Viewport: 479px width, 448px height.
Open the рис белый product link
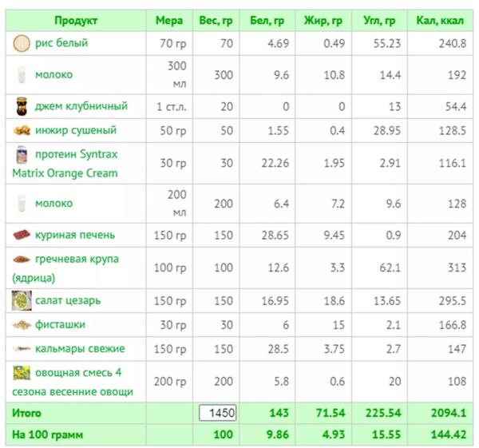[x=61, y=43]
